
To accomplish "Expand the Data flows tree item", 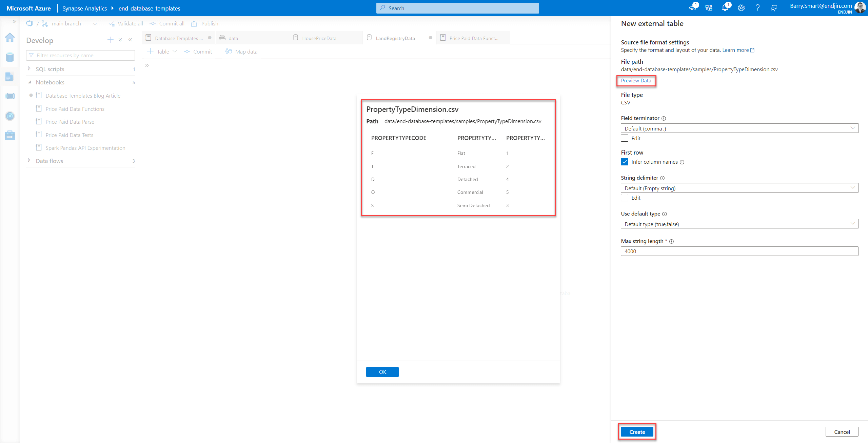I will point(29,160).
